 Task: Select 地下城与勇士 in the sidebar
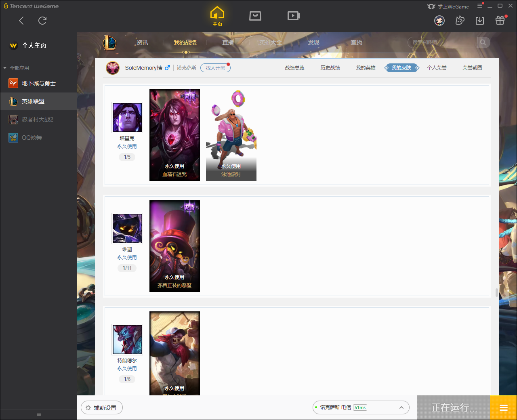pyautogui.click(x=39, y=83)
